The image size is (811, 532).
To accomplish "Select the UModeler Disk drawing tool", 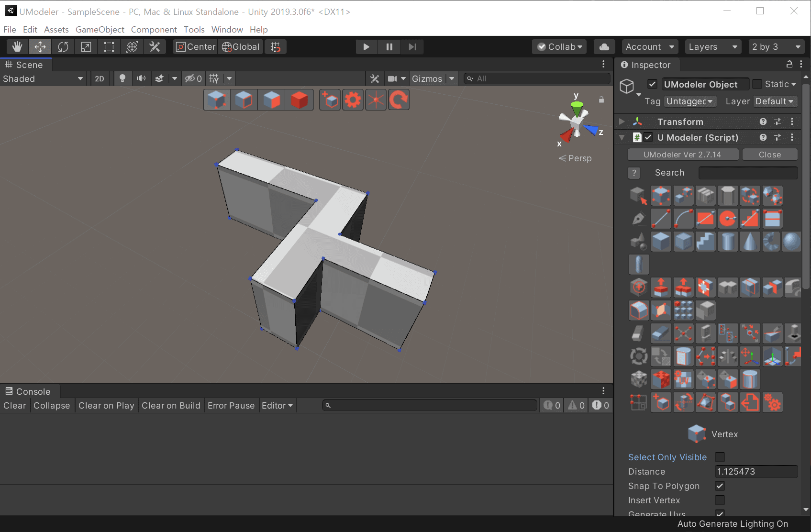I will (x=728, y=219).
